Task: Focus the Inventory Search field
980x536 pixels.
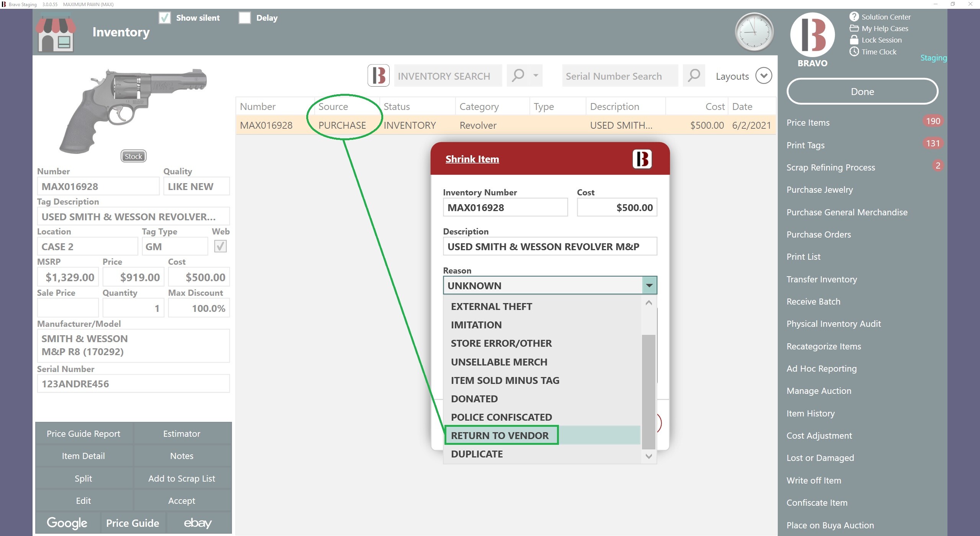Action: pyautogui.click(x=448, y=75)
